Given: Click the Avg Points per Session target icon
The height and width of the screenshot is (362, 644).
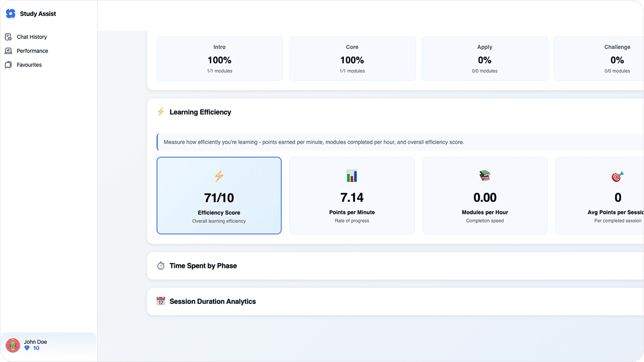Looking at the screenshot, I should [x=618, y=176].
